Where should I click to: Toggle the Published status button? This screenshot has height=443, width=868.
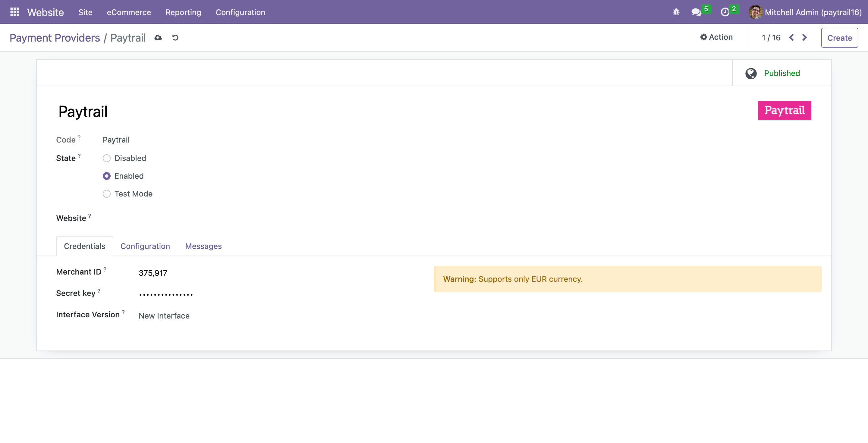pyautogui.click(x=782, y=73)
